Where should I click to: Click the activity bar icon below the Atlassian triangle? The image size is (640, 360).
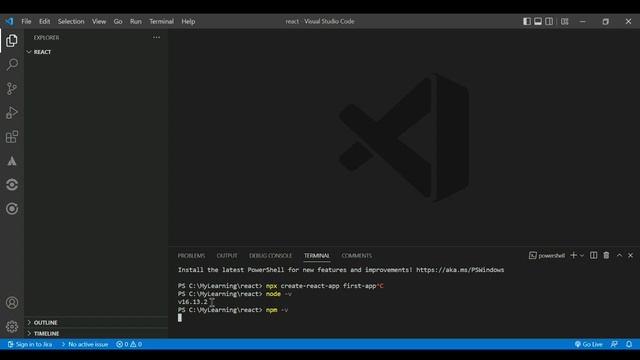coord(12,184)
